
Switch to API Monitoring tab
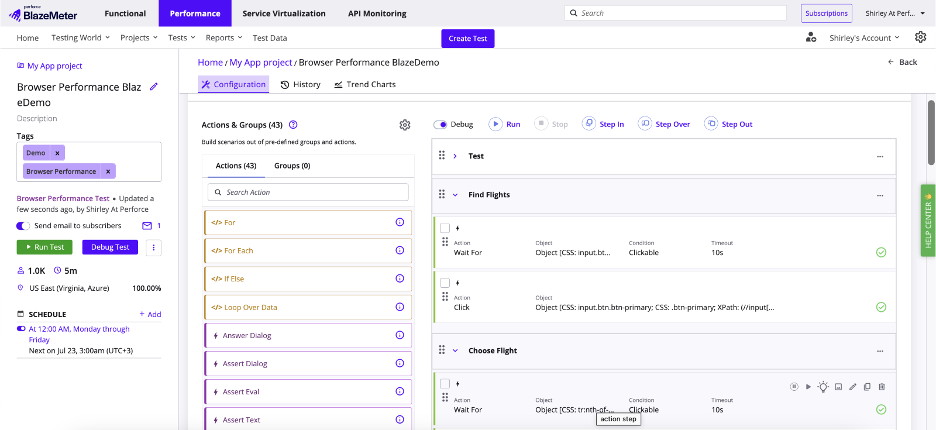coord(377,13)
